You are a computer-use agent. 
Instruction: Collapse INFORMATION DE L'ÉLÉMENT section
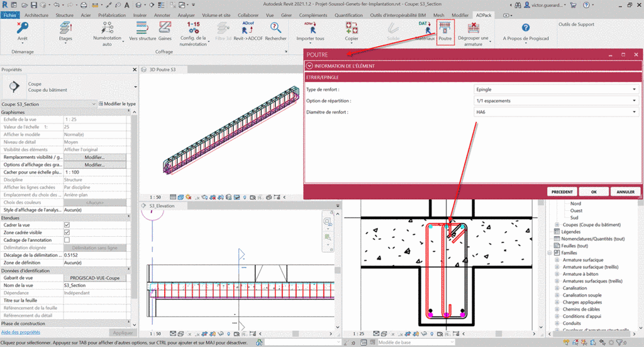(309, 65)
